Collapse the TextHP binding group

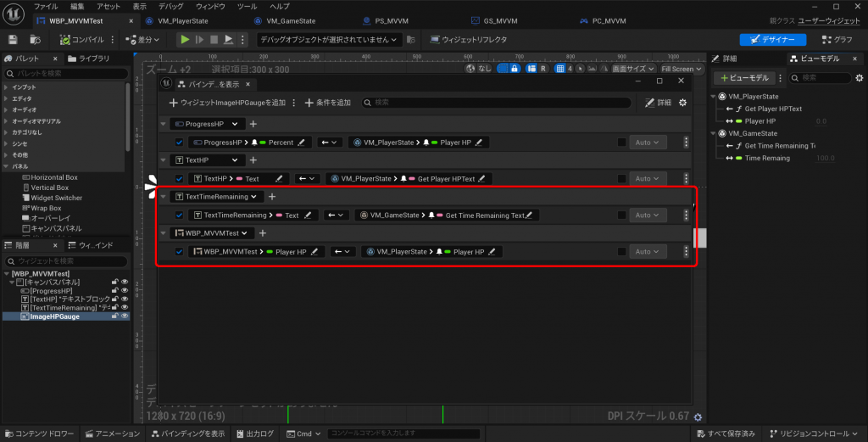(164, 160)
